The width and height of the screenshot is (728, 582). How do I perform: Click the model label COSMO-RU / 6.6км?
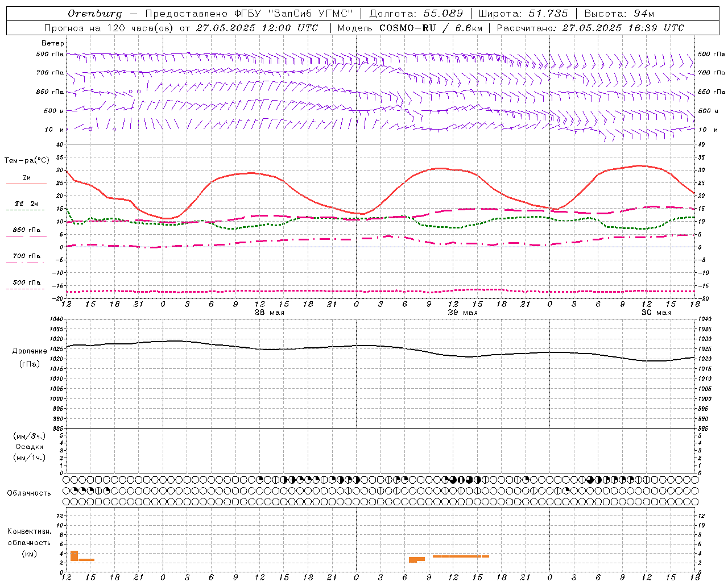[x=431, y=28]
